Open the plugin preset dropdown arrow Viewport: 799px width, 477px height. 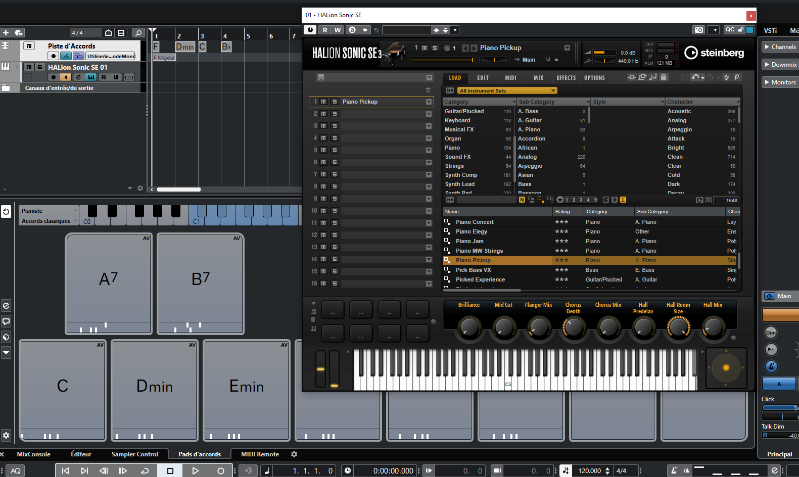tap(455, 30)
